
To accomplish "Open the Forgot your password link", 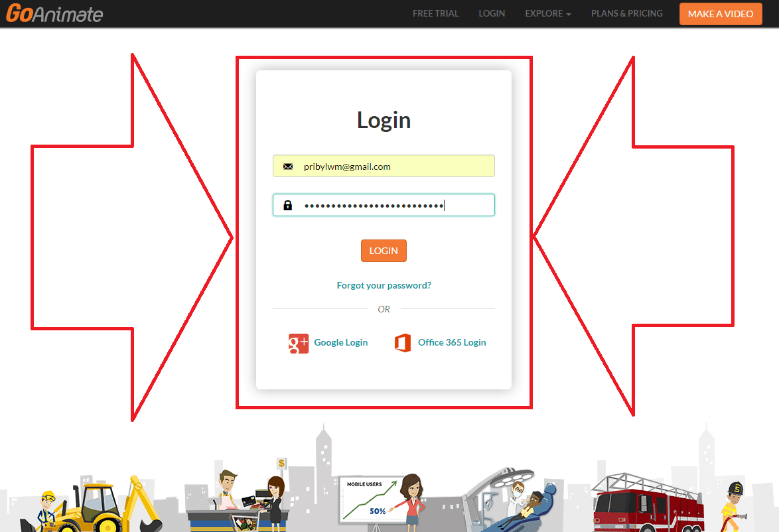I will tap(384, 285).
